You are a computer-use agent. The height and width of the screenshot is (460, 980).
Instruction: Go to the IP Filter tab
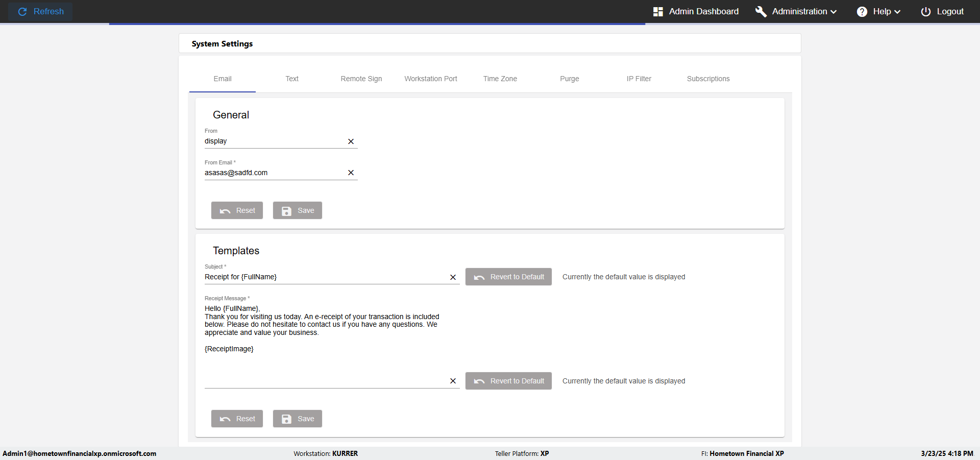tap(639, 79)
